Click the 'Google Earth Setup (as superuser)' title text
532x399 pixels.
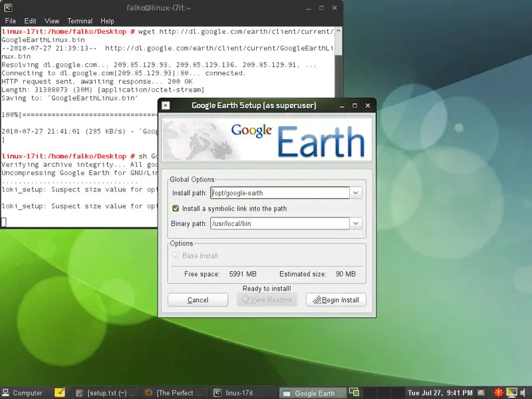point(254,106)
